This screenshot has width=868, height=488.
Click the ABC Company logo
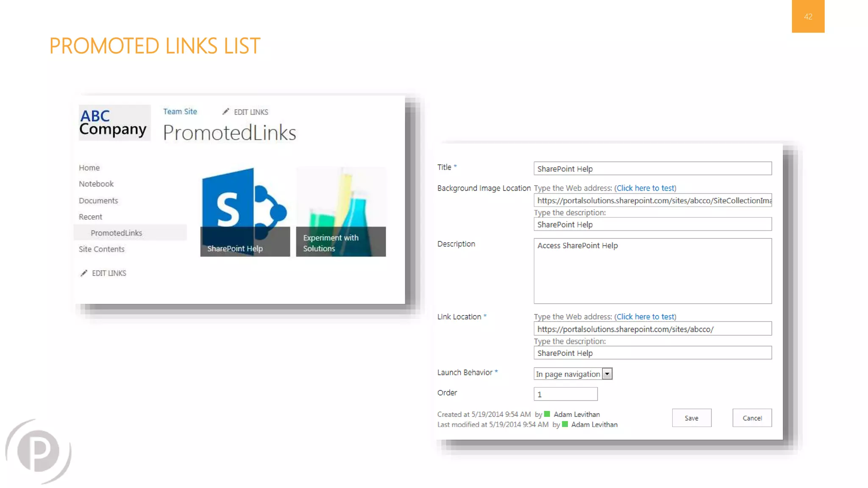(x=114, y=122)
